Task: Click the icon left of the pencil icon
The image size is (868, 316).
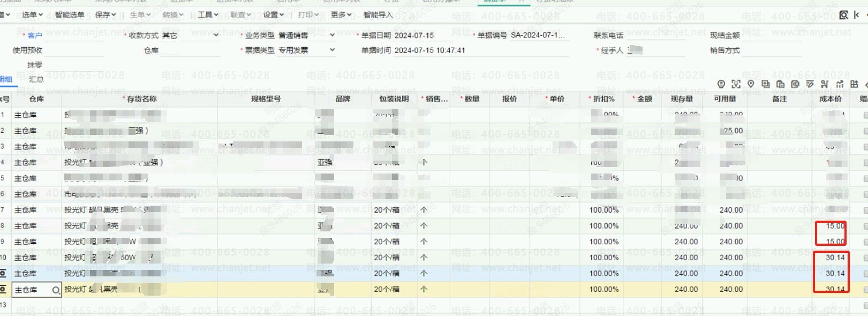Action: click(x=795, y=84)
